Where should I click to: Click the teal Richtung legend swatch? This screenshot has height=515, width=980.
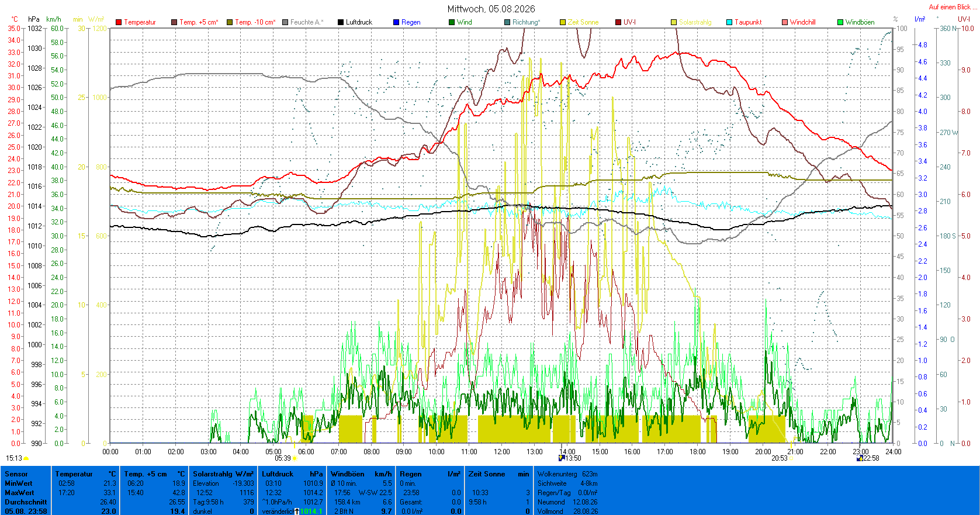[x=507, y=22]
